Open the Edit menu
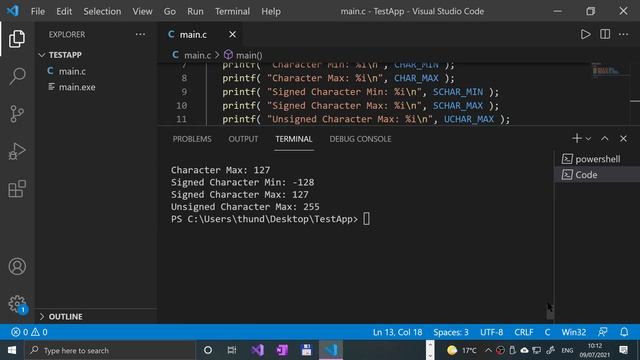640x360 pixels. 64,11
